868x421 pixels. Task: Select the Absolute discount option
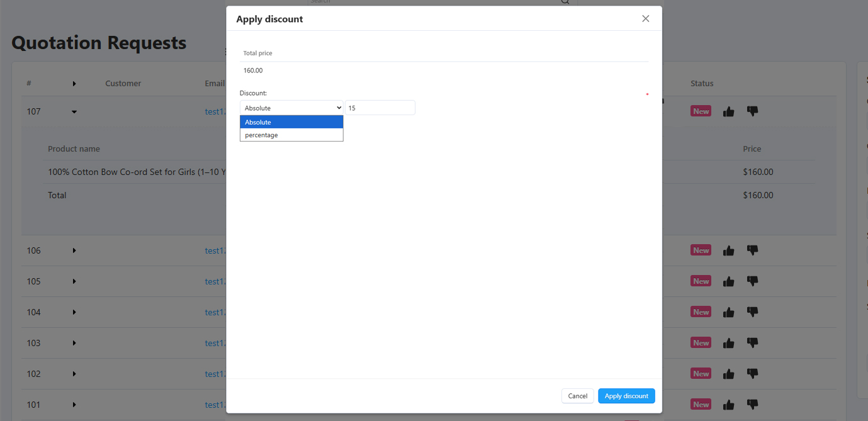(291, 122)
